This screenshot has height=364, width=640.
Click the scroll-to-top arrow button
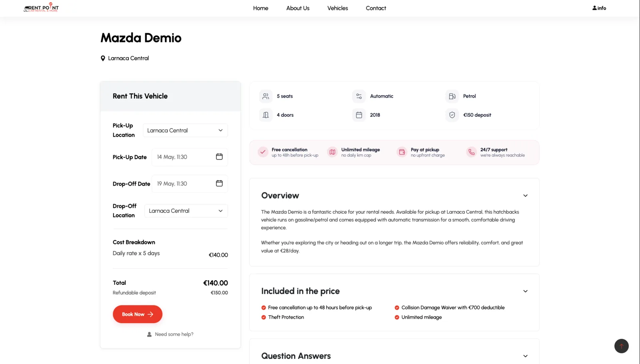tap(621, 346)
